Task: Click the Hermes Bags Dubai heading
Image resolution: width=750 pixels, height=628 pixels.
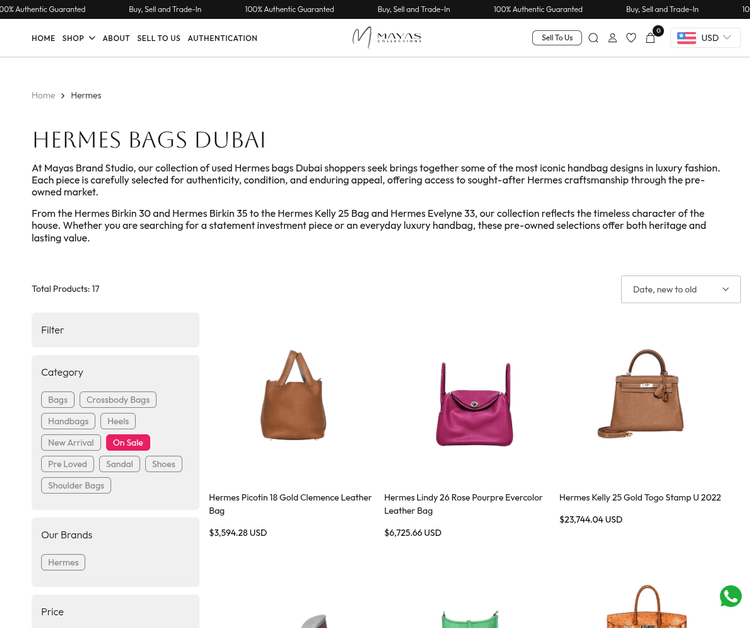Action: click(148, 140)
